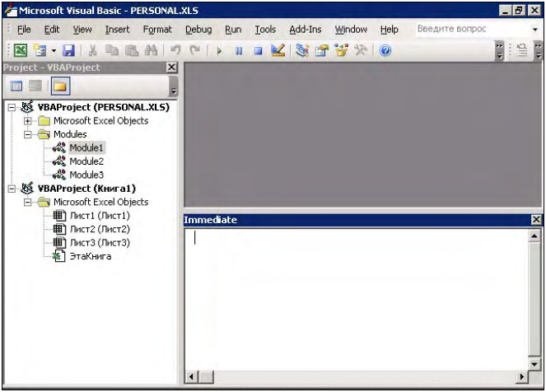Collapse Microsoft Excel Objects under Книга1
This screenshot has width=546, height=392.
27,203
